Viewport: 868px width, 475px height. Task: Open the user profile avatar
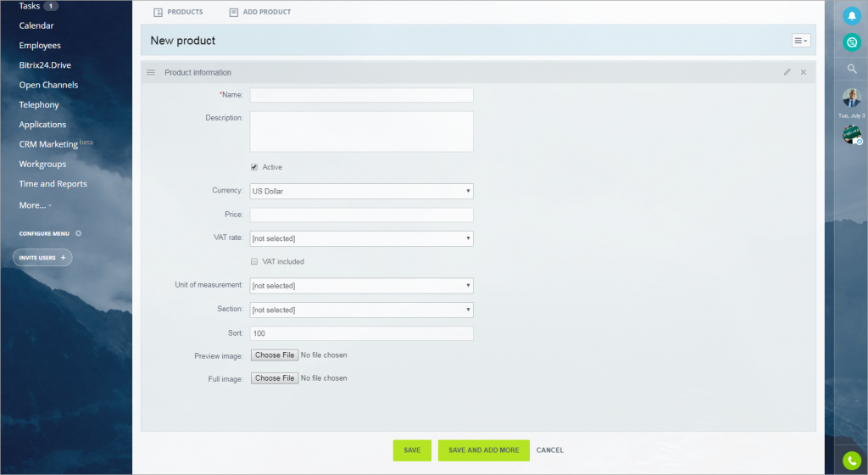point(852,98)
